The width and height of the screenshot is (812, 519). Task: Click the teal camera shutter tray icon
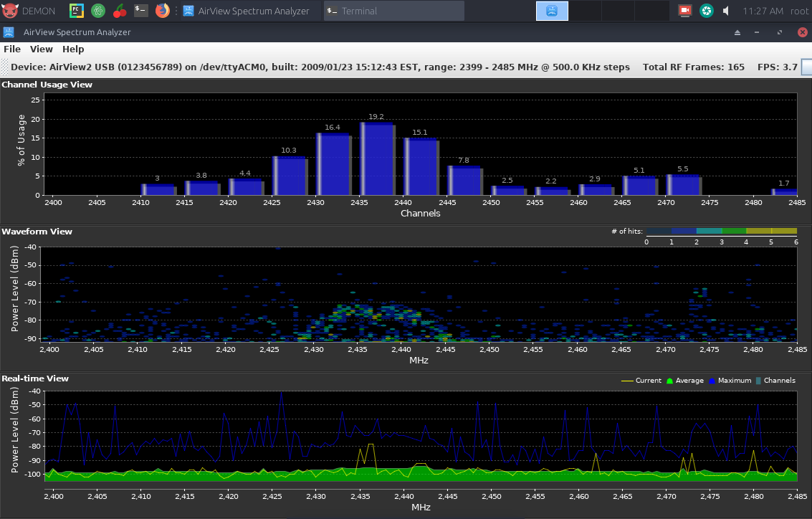(707, 10)
